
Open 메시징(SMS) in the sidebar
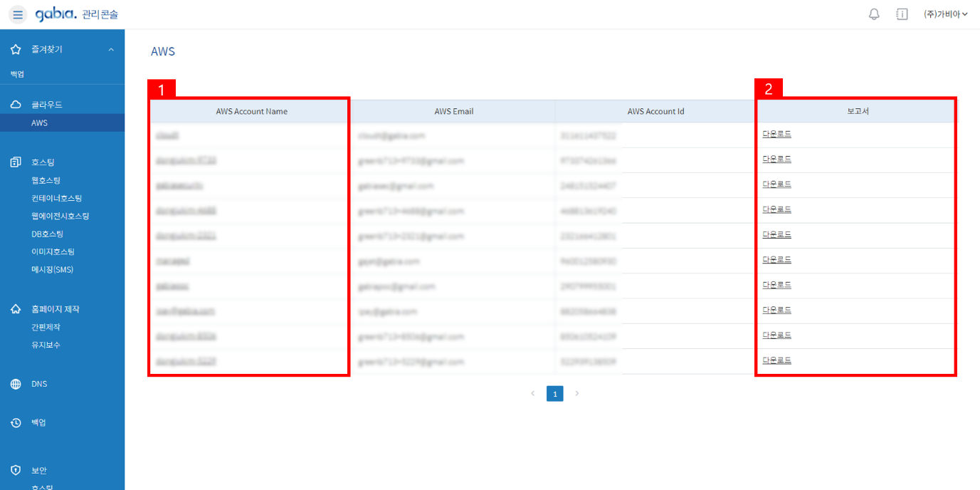click(x=52, y=270)
